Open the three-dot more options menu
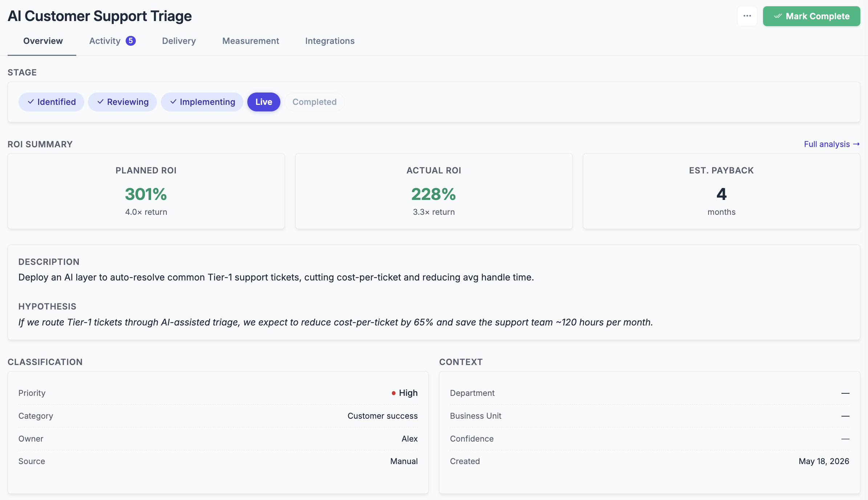This screenshot has height=500, width=868. [747, 16]
